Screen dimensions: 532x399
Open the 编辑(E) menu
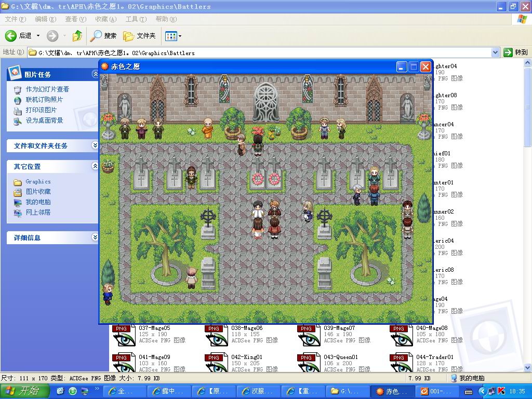(46, 19)
